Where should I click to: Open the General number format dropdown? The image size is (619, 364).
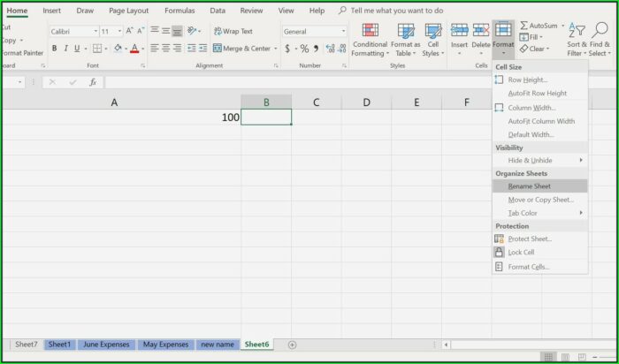coord(343,31)
